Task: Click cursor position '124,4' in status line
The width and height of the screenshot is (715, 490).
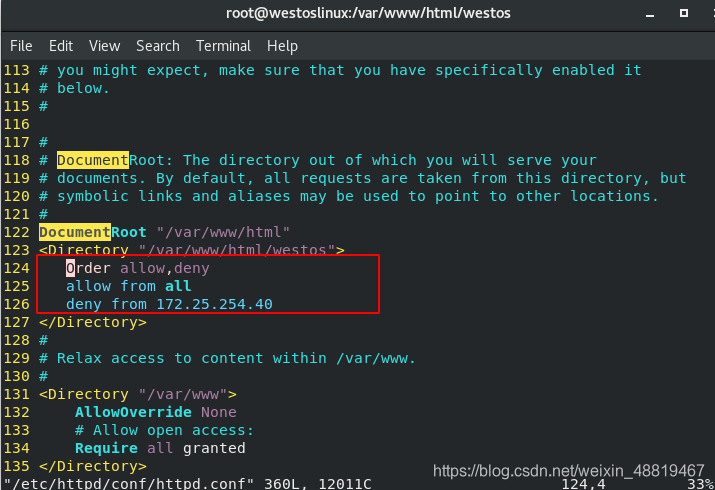Action: [584, 484]
